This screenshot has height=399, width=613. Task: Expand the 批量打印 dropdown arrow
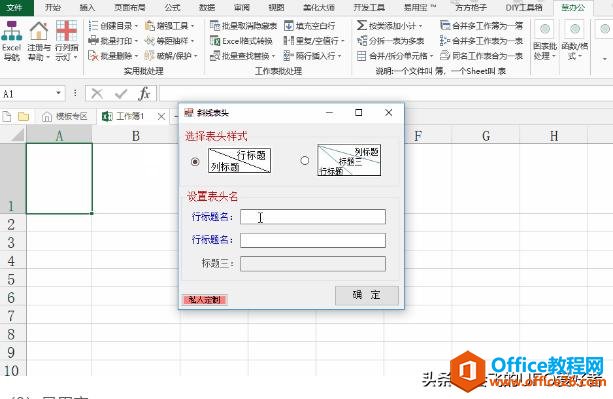click(x=136, y=41)
